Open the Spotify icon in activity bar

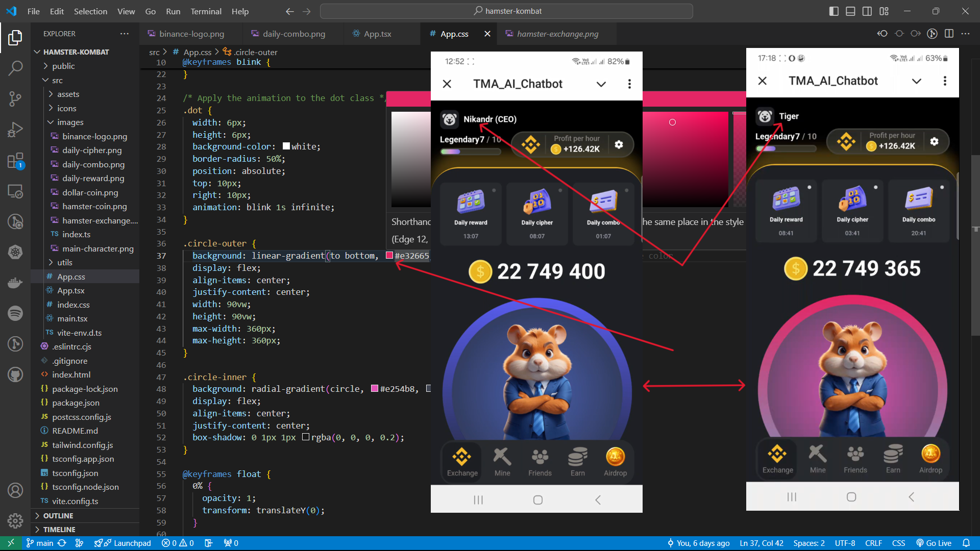pyautogui.click(x=15, y=313)
